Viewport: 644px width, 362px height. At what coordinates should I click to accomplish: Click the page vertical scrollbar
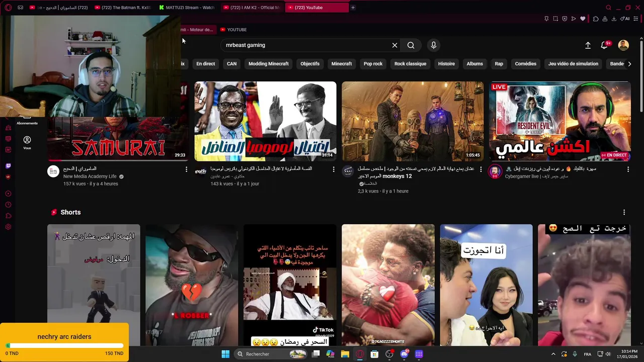(641, 75)
